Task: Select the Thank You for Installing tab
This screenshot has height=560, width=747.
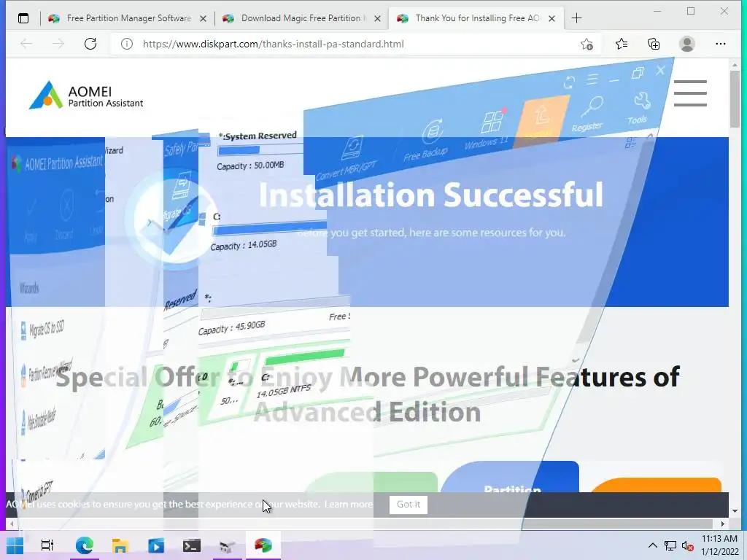Action: click(476, 18)
